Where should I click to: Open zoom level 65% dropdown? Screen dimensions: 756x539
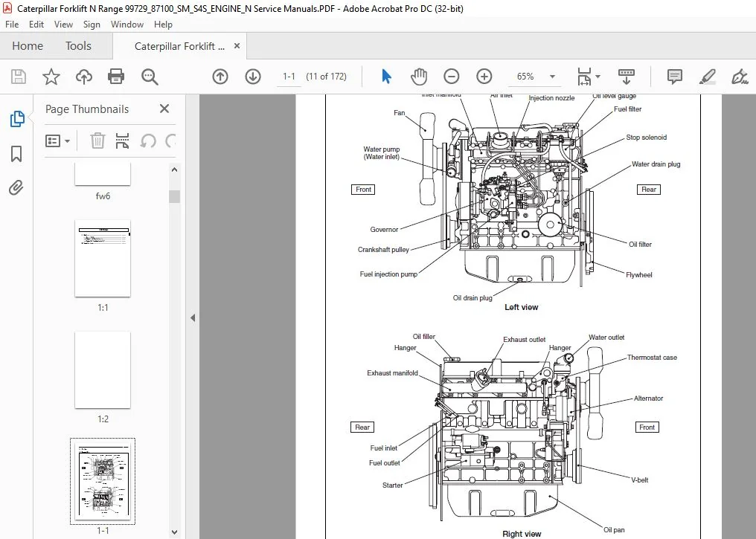[553, 77]
